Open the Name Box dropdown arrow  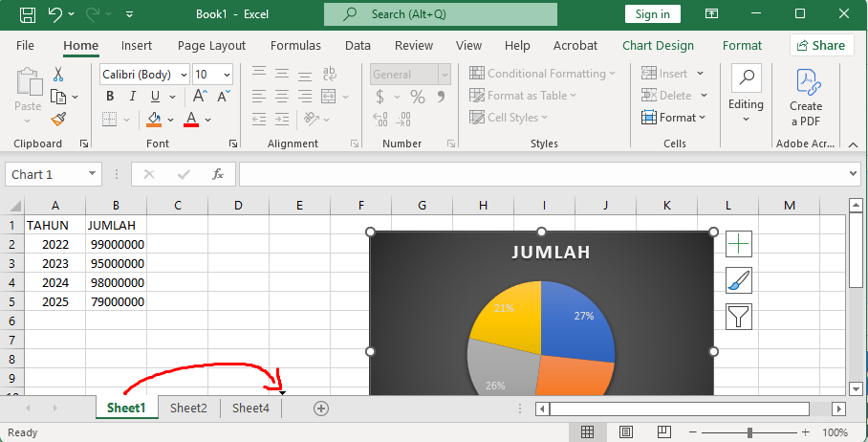(93, 174)
